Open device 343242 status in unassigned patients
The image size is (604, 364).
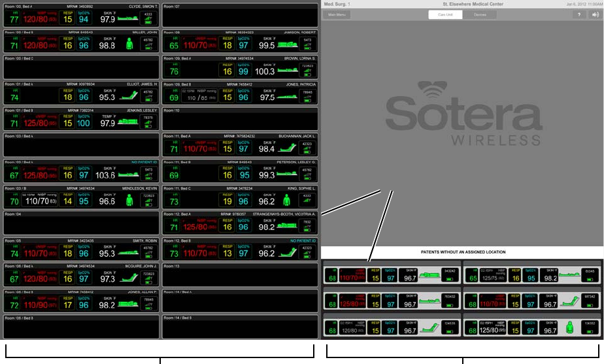point(450,275)
